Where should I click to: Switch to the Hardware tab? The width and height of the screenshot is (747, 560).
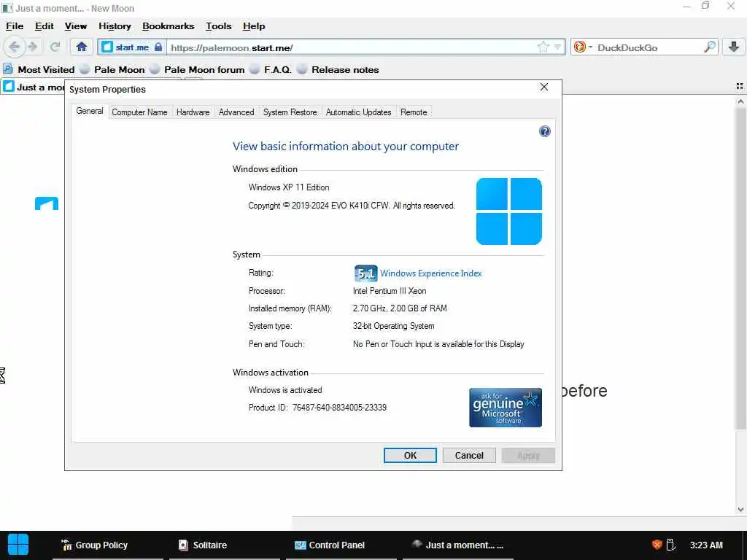click(193, 112)
